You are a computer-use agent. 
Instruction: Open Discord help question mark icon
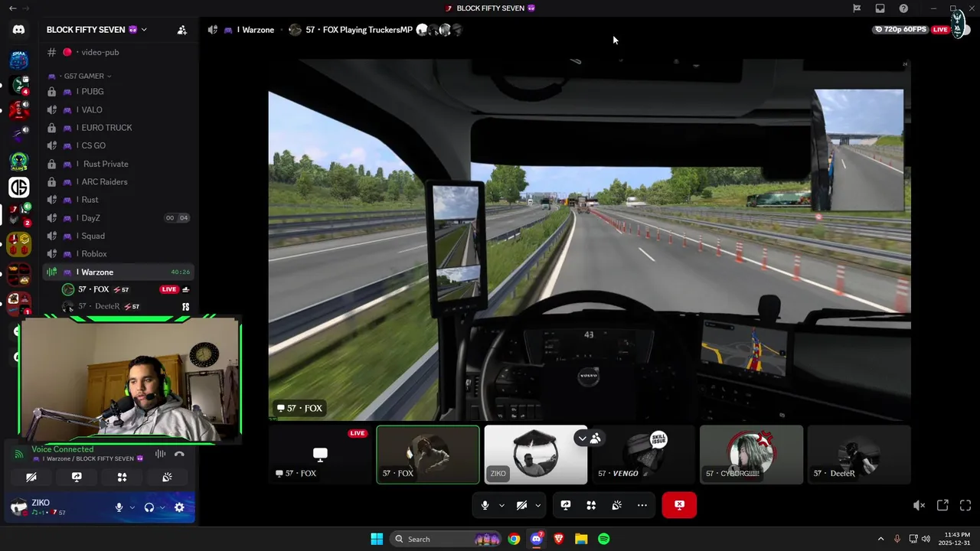coord(904,8)
